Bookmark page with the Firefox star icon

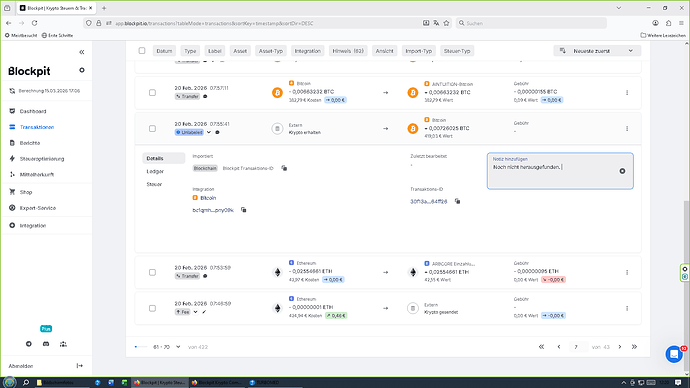(x=446, y=23)
